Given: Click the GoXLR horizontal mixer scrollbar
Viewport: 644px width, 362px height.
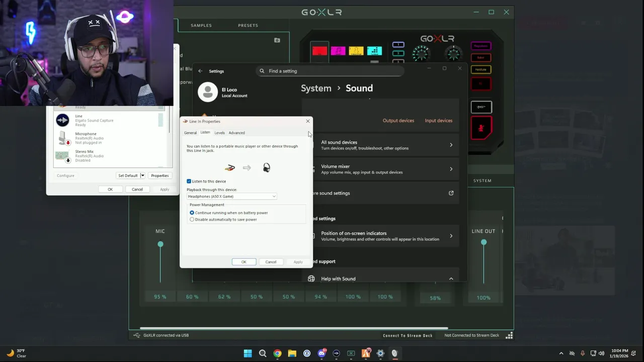Looking at the screenshot, I should coord(294,329).
